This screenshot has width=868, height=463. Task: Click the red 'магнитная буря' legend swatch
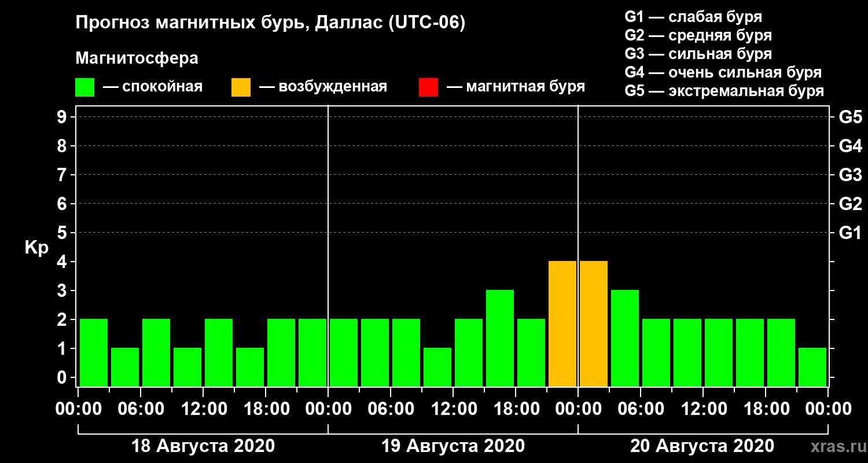[x=428, y=87]
